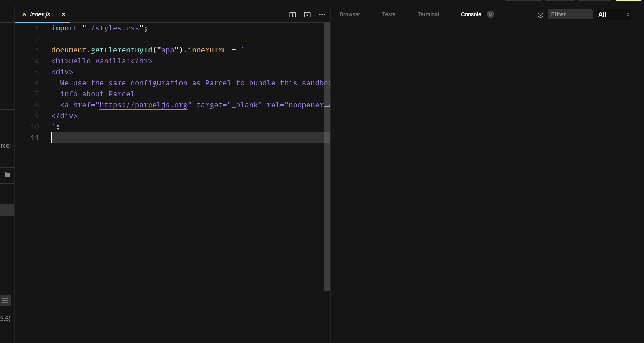The height and width of the screenshot is (343, 644).
Task: Close the index.js editor tab
Action: [63, 14]
